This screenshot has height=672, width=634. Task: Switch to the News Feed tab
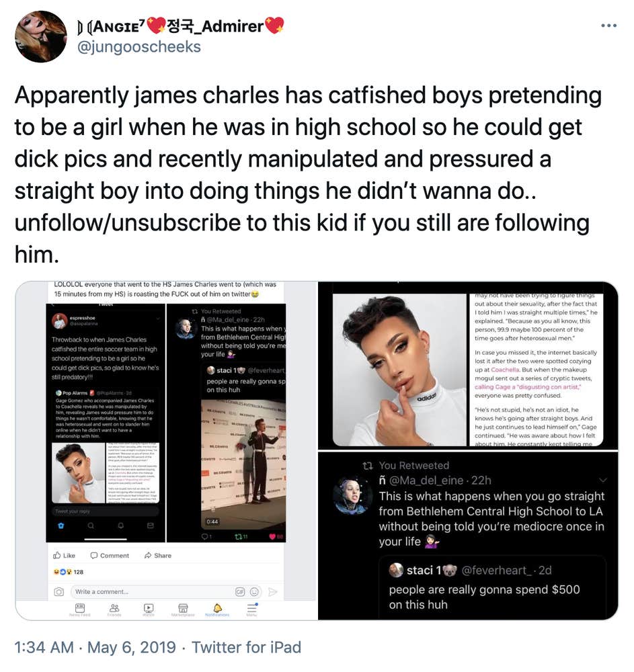[79, 608]
